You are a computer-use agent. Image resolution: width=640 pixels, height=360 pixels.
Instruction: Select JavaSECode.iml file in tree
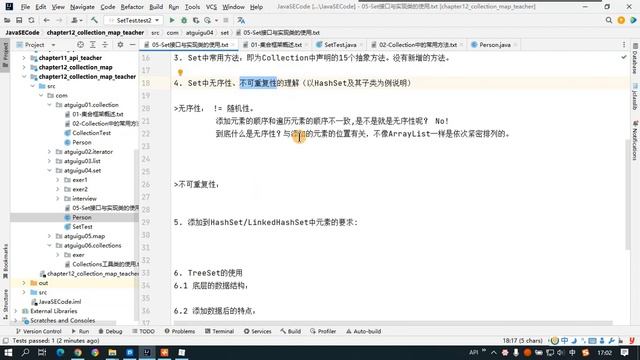click(60, 302)
